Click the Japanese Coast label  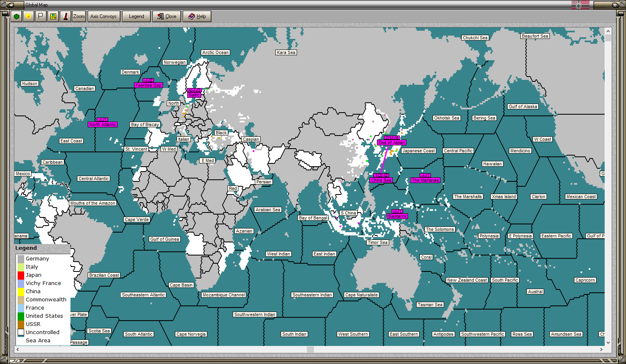(419, 151)
